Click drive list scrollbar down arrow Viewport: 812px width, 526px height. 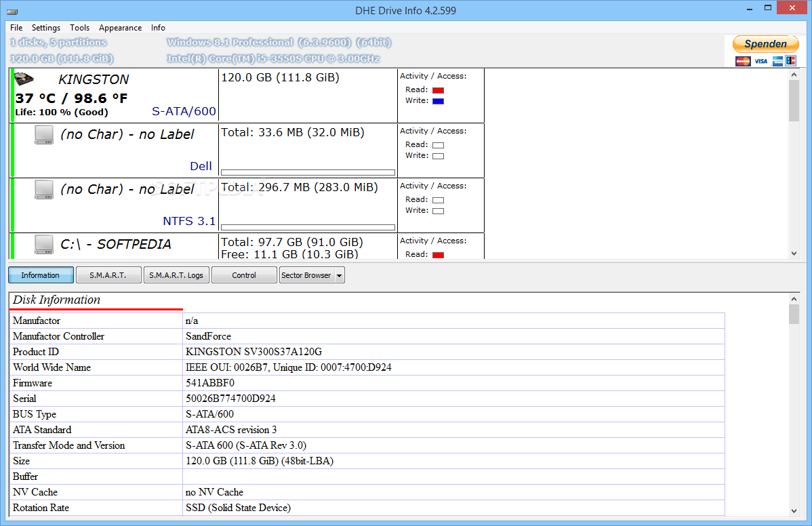pos(794,254)
